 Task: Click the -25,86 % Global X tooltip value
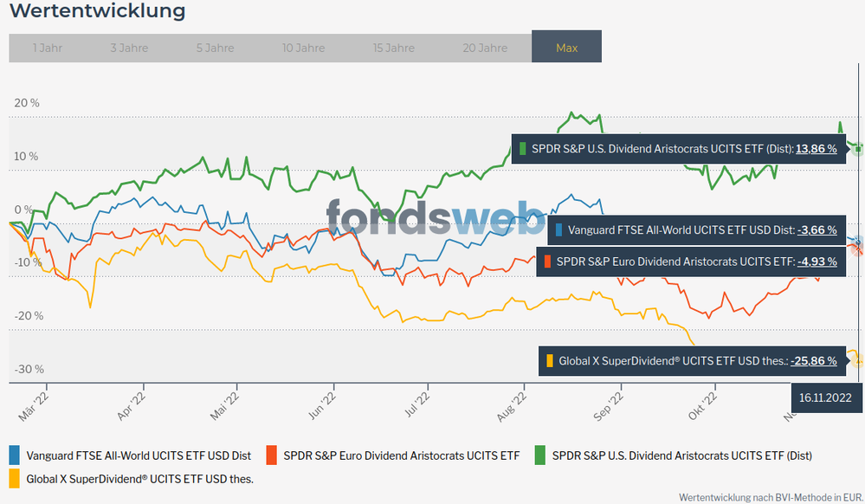(813, 360)
